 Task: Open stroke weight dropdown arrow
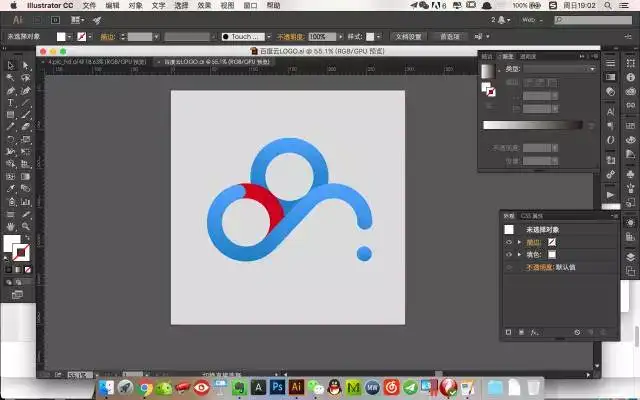156,37
